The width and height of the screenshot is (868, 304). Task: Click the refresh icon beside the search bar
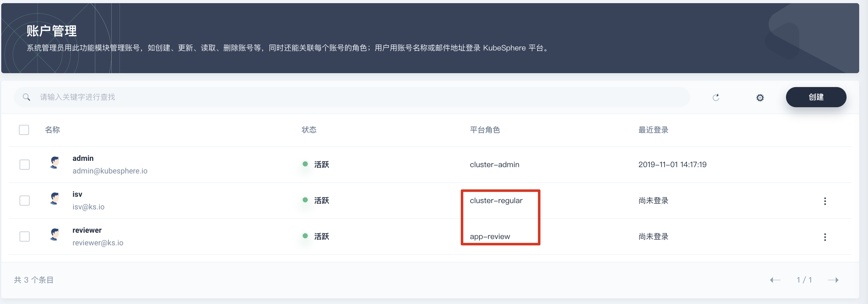point(716,97)
